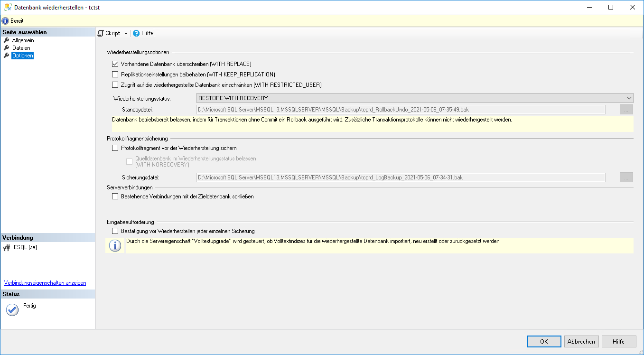Screen dimensions: 644x355
Task: Click the Fertig status checkmark icon
Action: [x=12, y=310]
